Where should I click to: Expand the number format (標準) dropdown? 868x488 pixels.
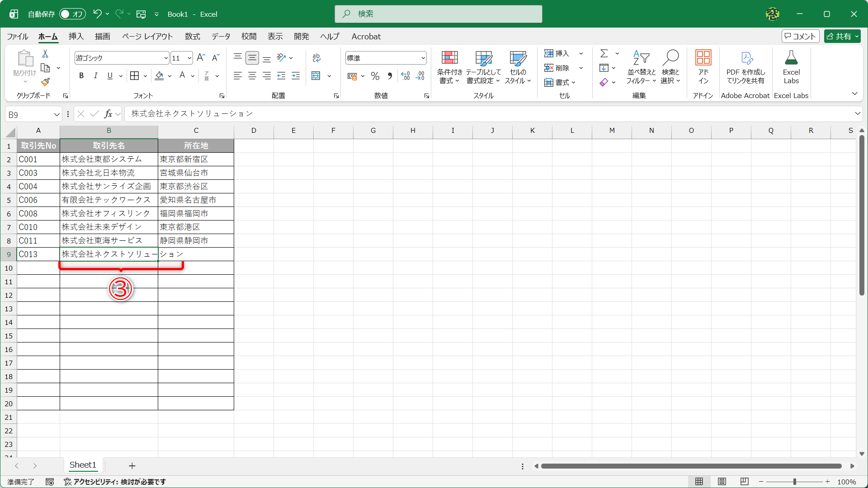click(x=423, y=58)
